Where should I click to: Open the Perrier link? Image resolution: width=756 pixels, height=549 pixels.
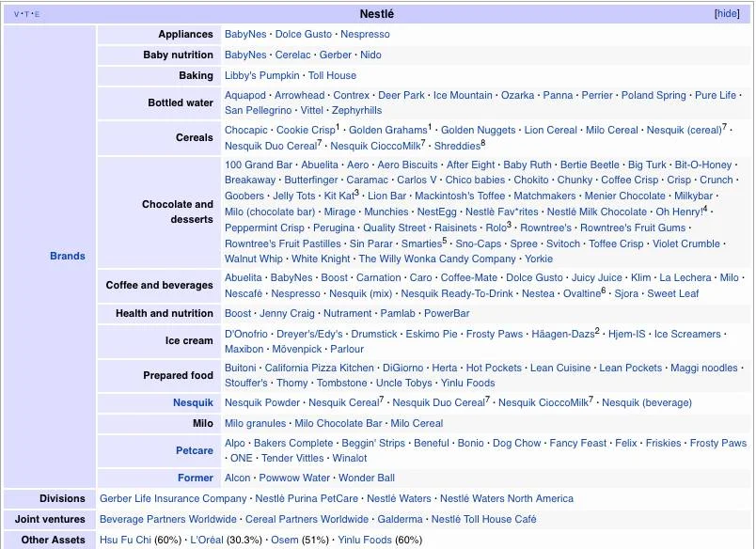point(597,96)
